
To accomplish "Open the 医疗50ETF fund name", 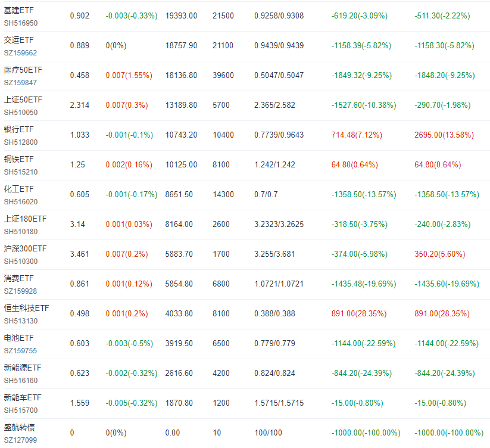I will point(23,70).
